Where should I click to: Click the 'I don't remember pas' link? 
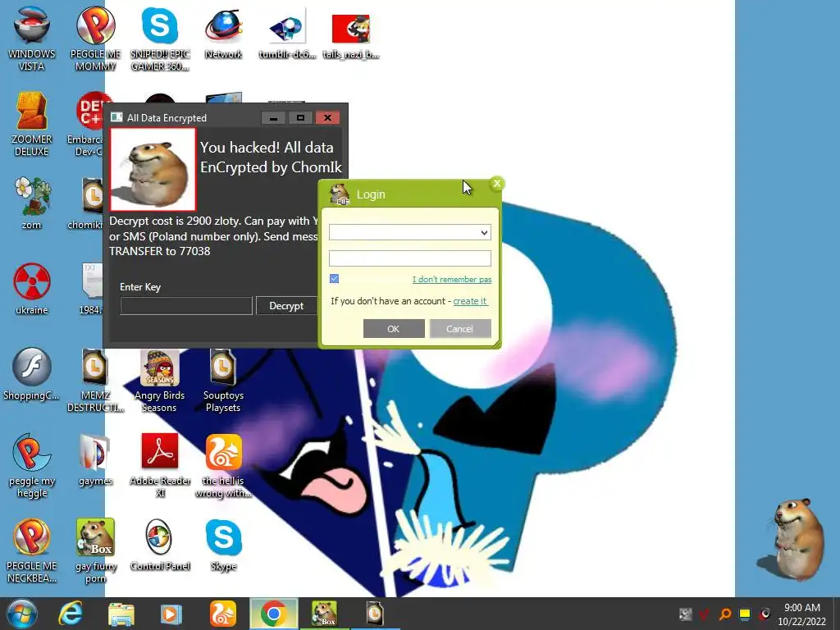point(452,279)
